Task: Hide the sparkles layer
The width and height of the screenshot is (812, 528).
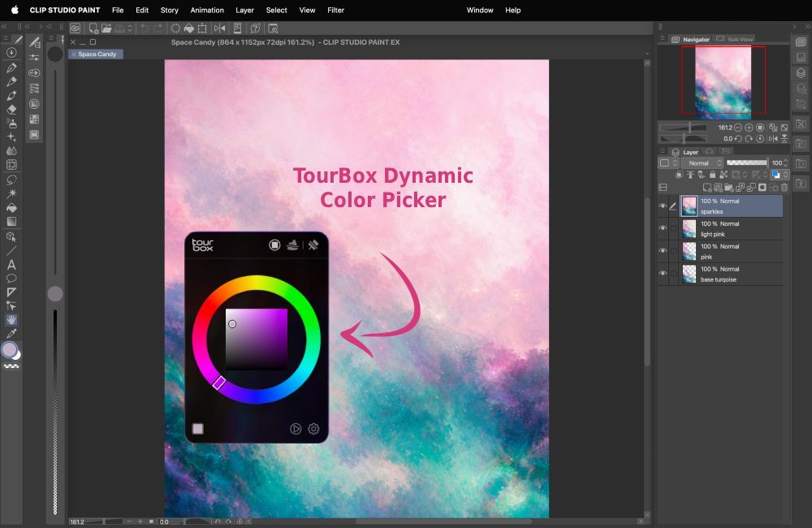Action: (663, 206)
